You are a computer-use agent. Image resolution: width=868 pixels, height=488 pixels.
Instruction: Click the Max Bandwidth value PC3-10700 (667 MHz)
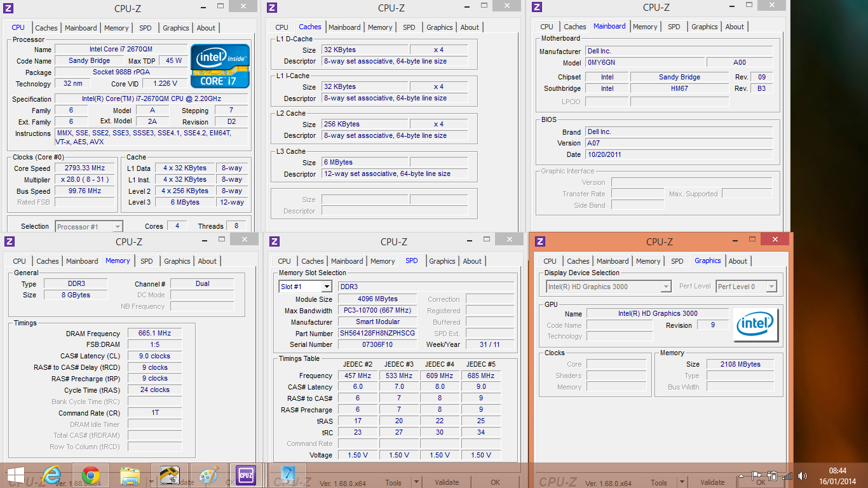click(377, 310)
